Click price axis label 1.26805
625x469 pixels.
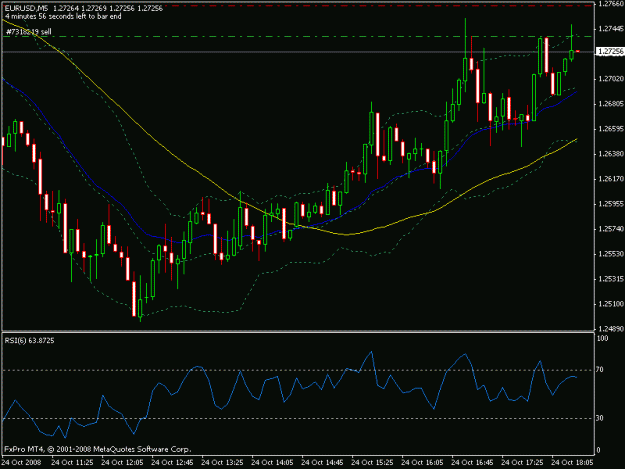611,104
